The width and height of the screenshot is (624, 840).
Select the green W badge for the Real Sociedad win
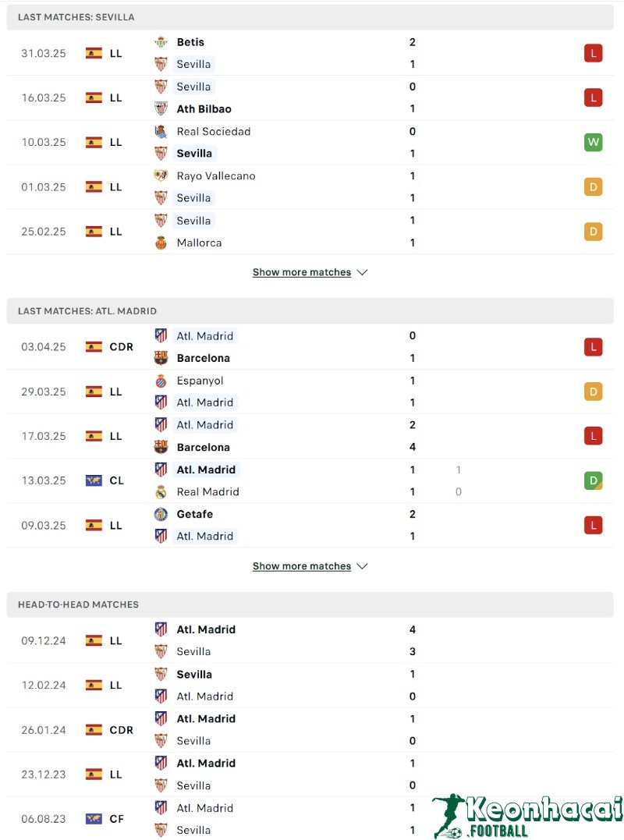tap(594, 142)
